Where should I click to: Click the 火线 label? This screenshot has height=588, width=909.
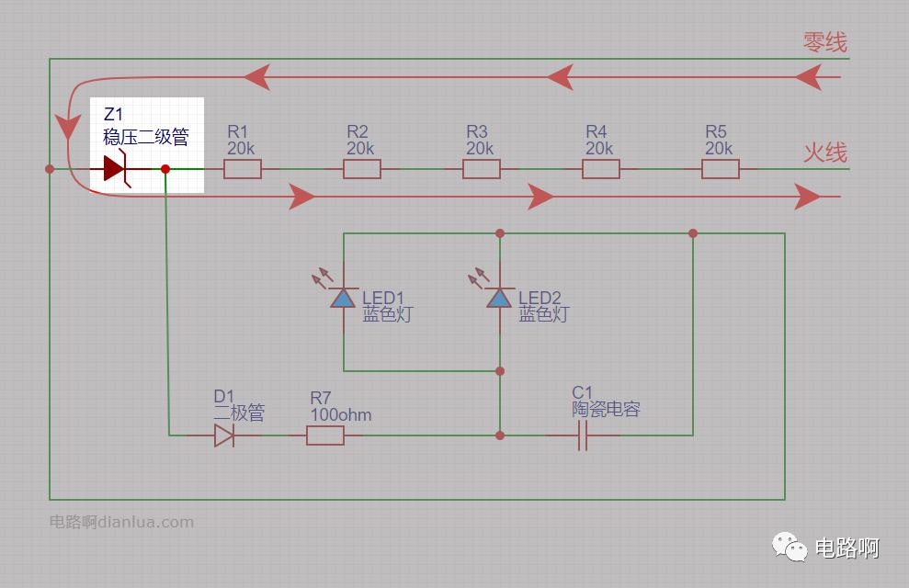pos(825,153)
